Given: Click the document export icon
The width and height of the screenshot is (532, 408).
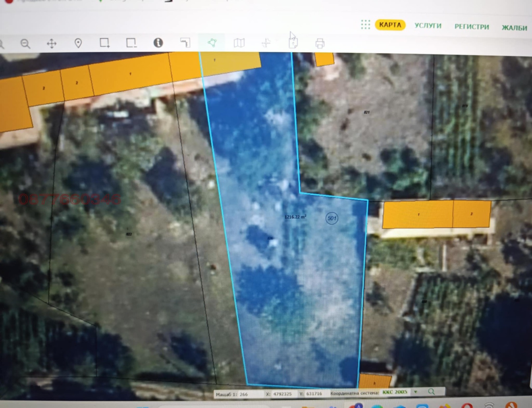Looking at the screenshot, I should point(293,43).
